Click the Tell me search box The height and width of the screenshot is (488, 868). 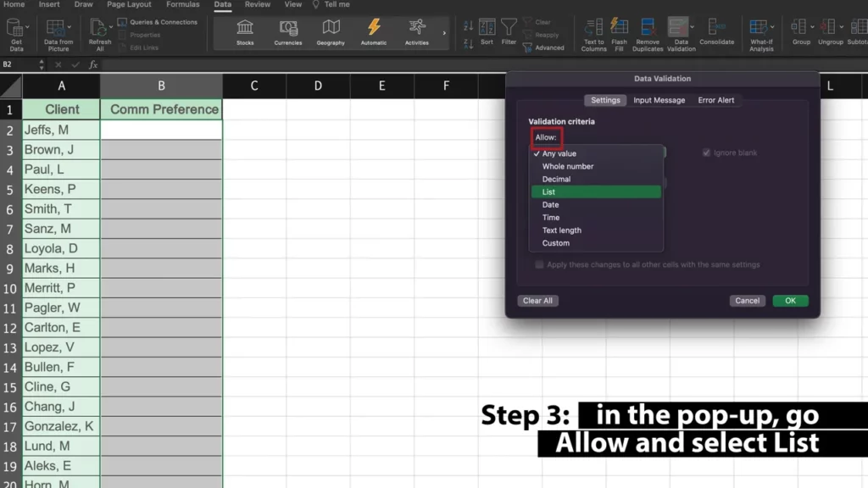(x=331, y=4)
